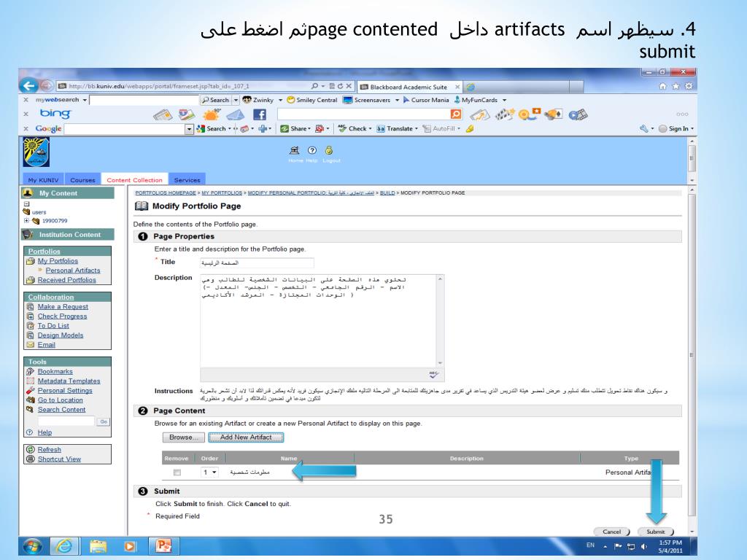Select the Content Collection tab

click(134, 180)
